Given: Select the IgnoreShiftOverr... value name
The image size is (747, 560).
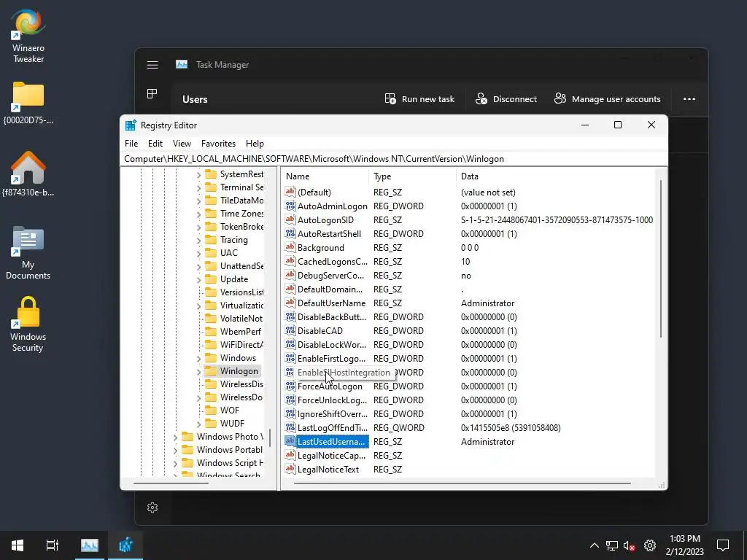Looking at the screenshot, I should [333, 414].
